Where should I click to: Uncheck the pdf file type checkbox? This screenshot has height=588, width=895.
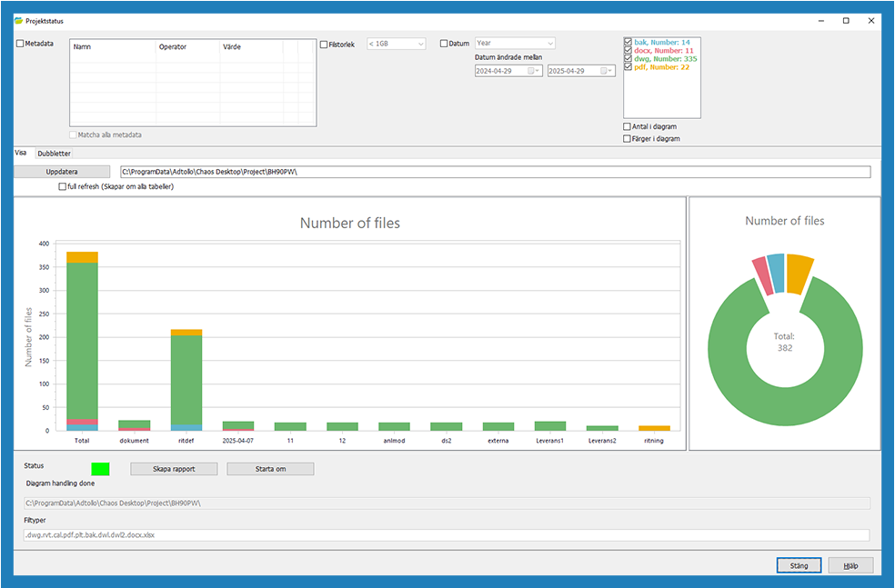(628, 66)
